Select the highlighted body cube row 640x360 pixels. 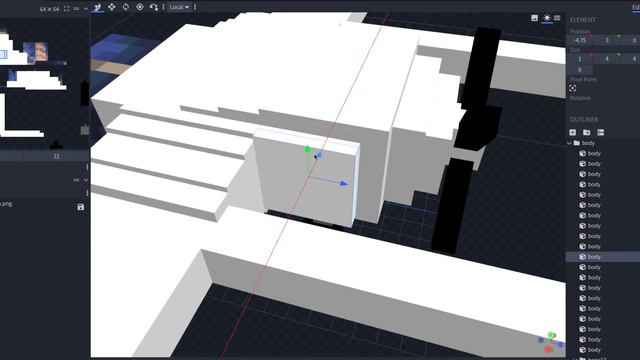coord(603,257)
